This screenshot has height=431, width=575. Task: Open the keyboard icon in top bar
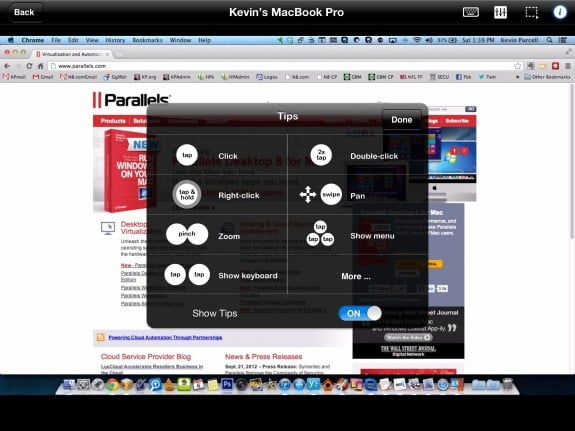click(470, 12)
